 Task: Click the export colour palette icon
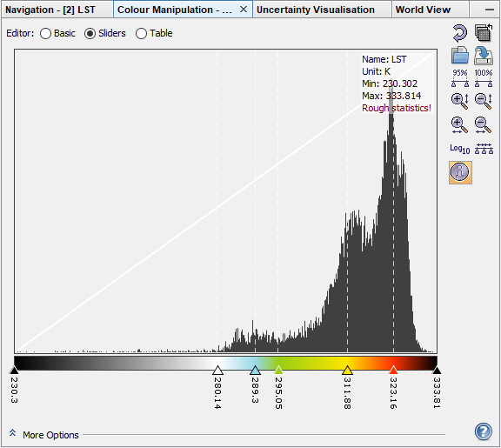pos(484,56)
